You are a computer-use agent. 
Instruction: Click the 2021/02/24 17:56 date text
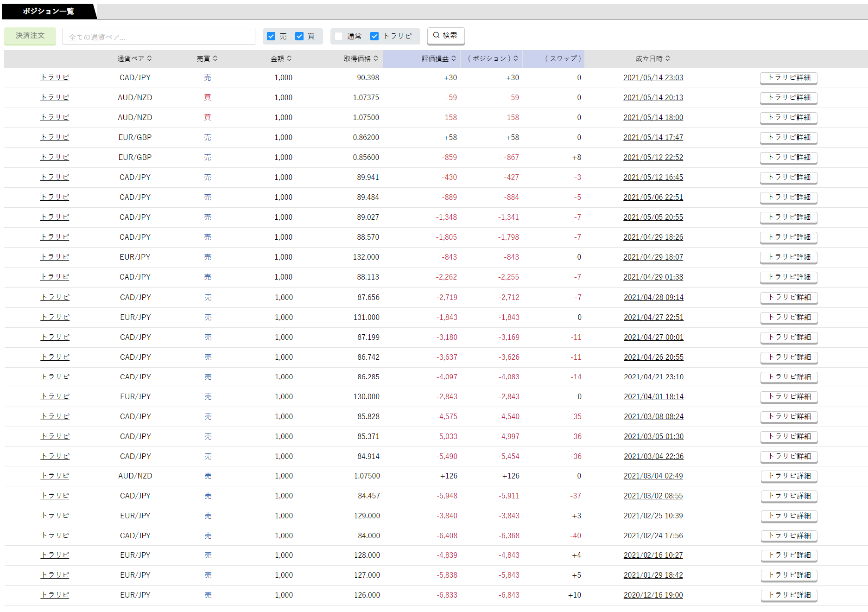pos(653,536)
